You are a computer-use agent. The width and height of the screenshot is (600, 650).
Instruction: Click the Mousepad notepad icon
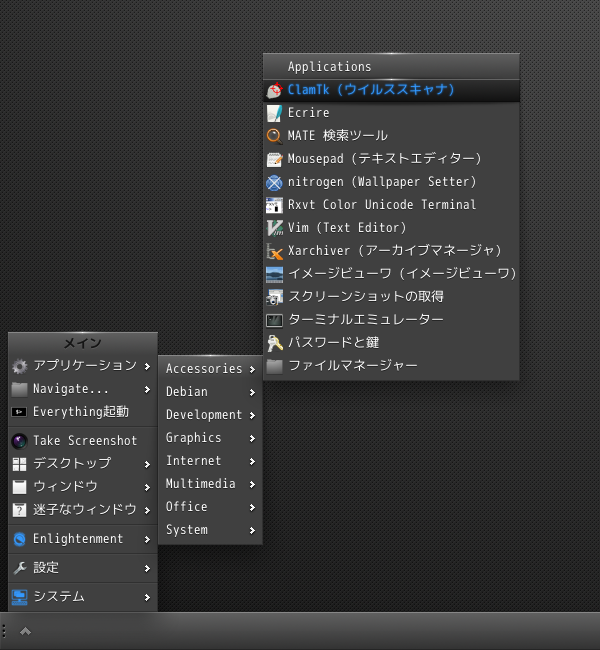pos(274,159)
